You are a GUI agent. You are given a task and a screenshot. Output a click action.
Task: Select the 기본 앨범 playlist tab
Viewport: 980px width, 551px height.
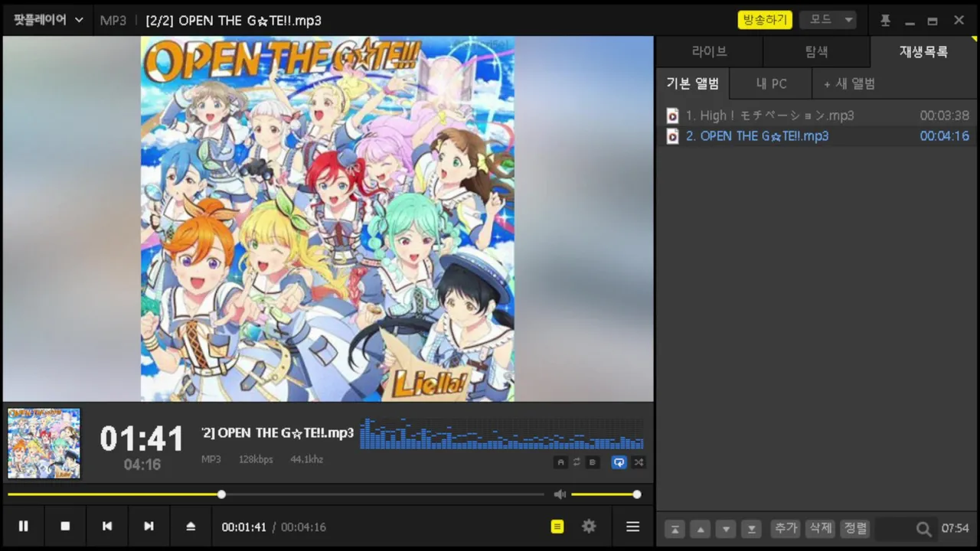(693, 83)
